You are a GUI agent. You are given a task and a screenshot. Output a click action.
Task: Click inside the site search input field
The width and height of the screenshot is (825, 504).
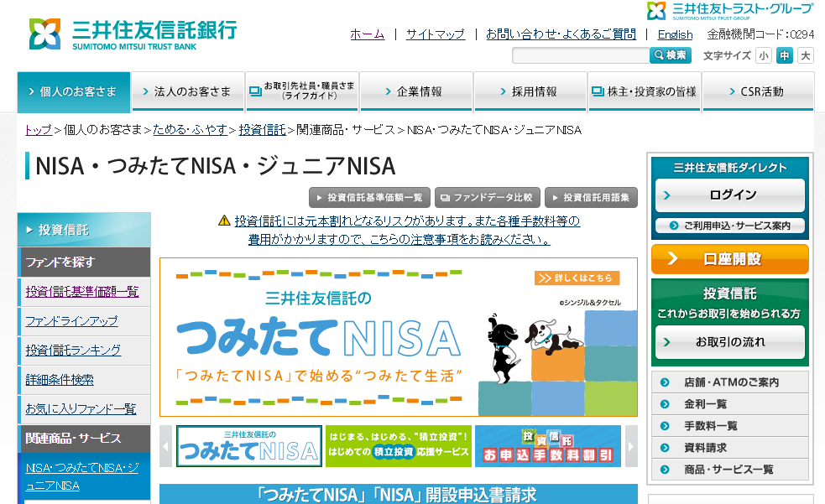[581, 55]
